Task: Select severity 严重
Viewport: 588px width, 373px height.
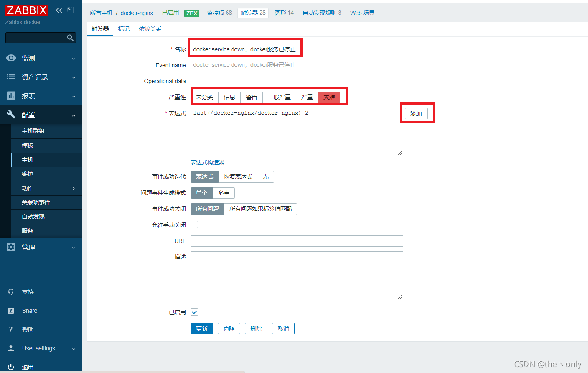Action: coord(307,97)
